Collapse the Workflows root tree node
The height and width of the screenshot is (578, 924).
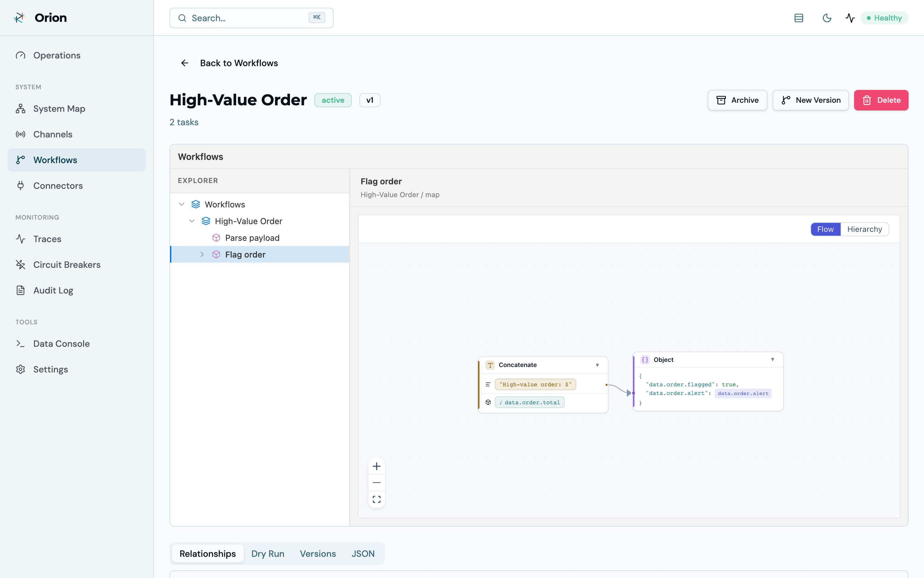182,205
